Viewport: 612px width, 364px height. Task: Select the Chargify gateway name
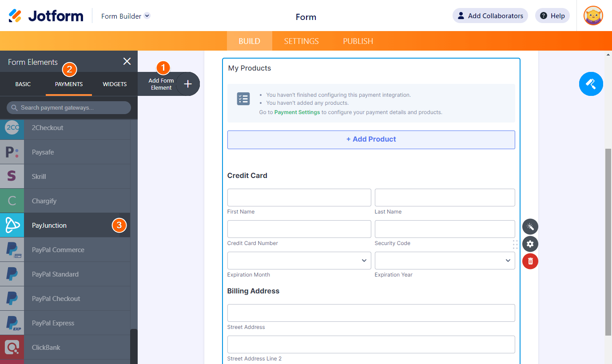point(44,201)
